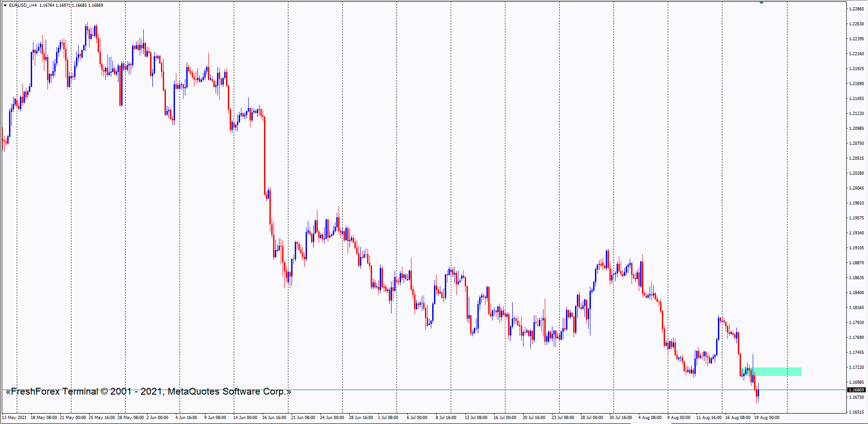Click the 25 May 16:00 time label
The height and width of the screenshot is (424, 868).
[102, 418]
